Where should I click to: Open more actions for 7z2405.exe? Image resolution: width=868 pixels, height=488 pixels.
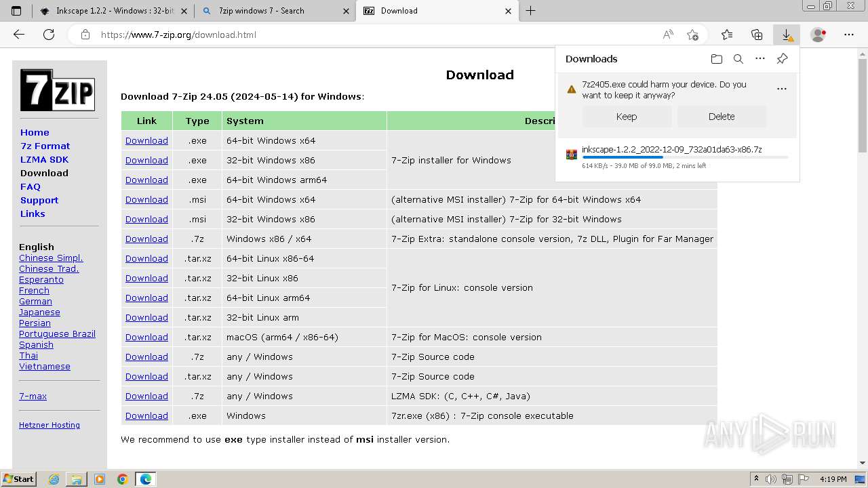[782, 89]
